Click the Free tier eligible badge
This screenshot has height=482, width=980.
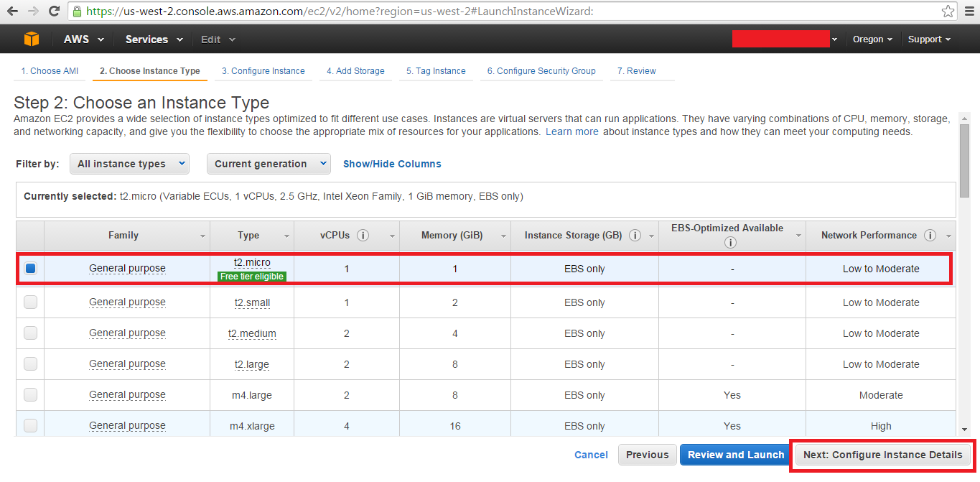252,277
